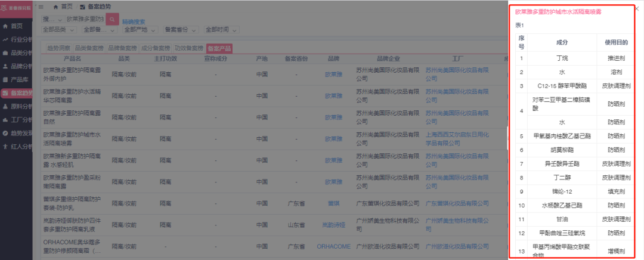Click the 精确搜索 link
The height and width of the screenshot is (260, 644).
[134, 21]
